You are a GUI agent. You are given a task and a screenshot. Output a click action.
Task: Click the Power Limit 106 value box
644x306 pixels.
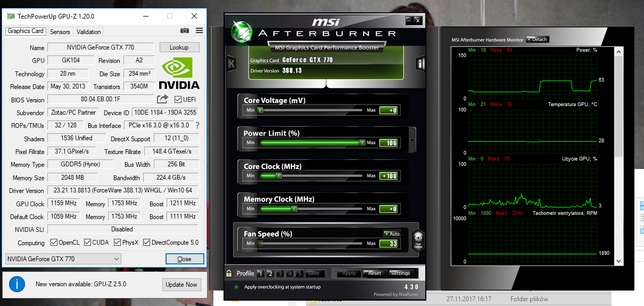(389, 142)
